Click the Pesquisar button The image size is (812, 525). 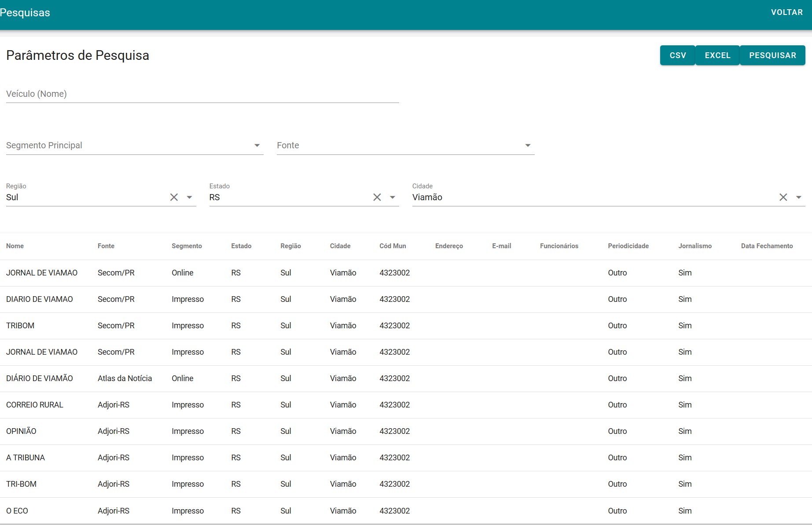[772, 55]
